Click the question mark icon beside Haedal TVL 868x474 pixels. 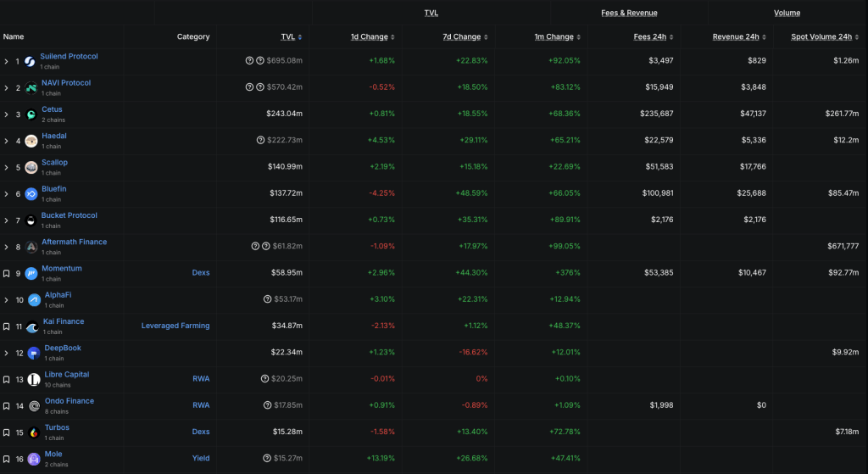(261, 141)
